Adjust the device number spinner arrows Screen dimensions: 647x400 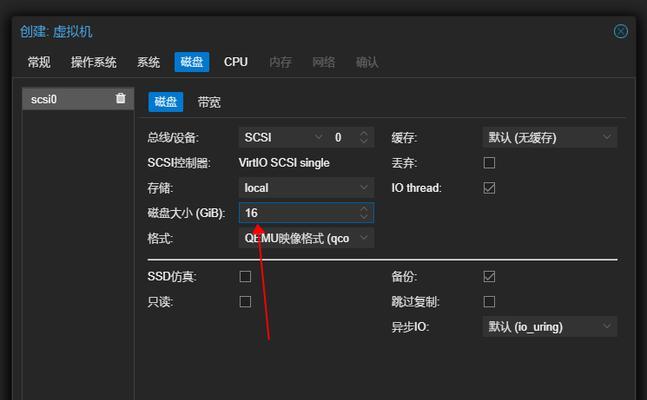(x=364, y=137)
